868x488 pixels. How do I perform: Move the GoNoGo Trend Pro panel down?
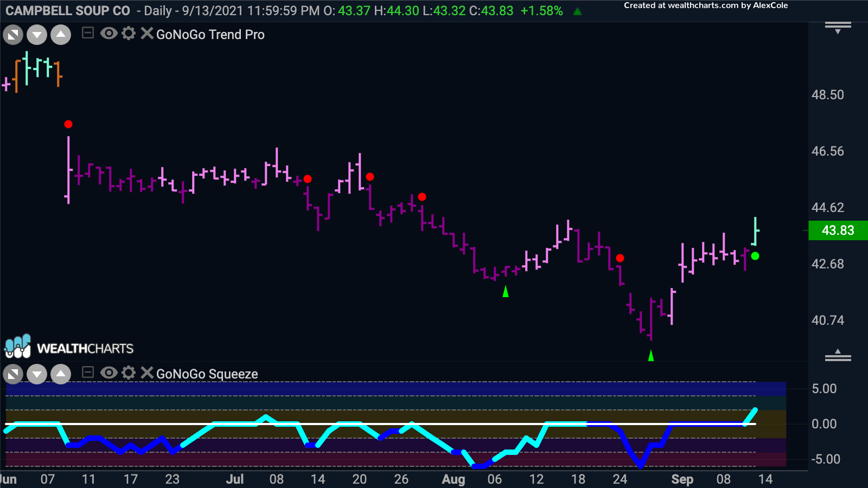click(x=37, y=35)
